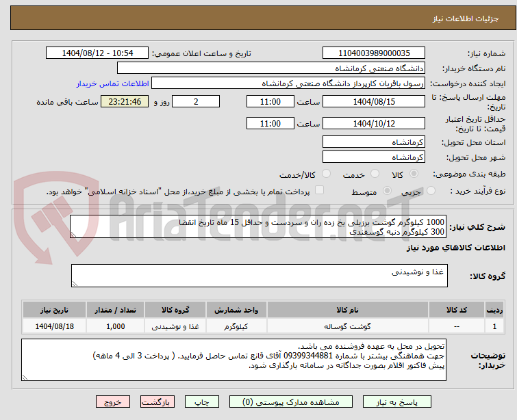Click the price validity time 11:00 field
The height and width of the screenshot is (420, 517).
click(x=270, y=124)
